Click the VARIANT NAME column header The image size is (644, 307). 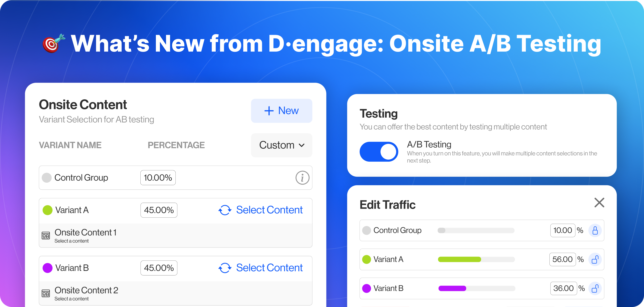click(70, 145)
